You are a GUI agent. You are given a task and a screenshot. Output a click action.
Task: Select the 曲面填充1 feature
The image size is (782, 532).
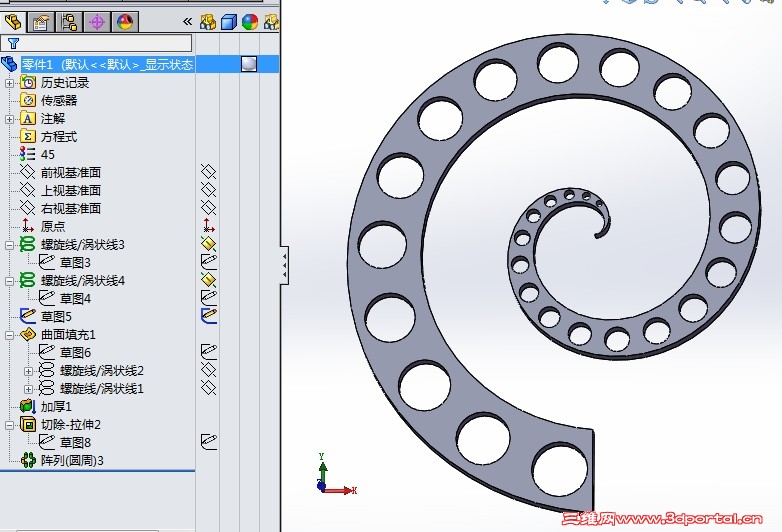pyautogui.click(x=68, y=335)
